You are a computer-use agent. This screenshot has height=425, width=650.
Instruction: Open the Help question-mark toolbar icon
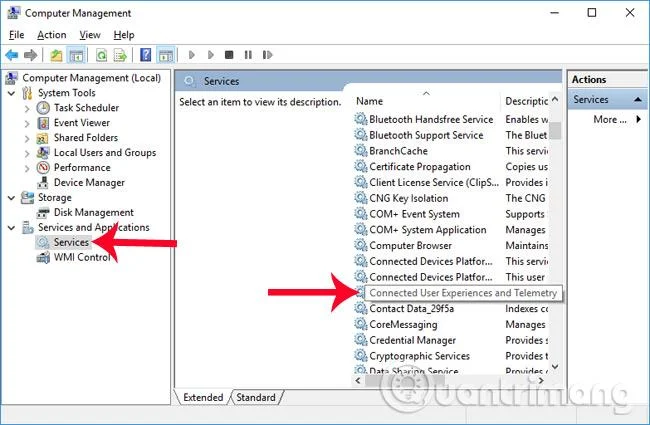click(x=146, y=55)
